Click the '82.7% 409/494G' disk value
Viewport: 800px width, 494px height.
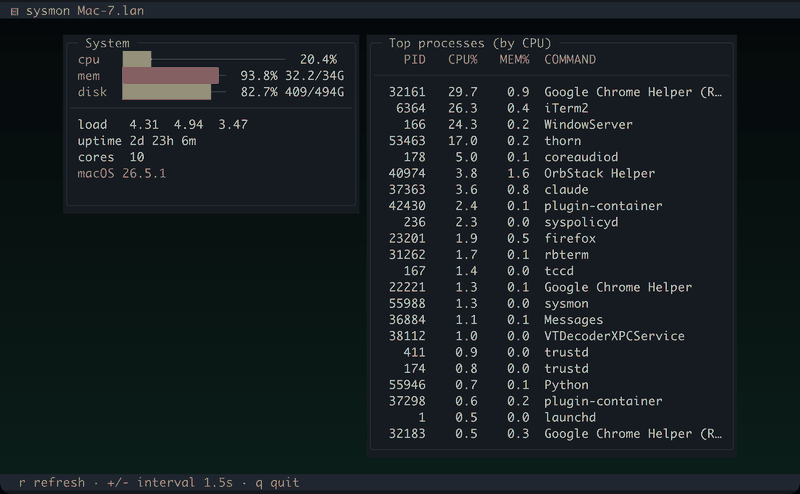[x=292, y=92]
